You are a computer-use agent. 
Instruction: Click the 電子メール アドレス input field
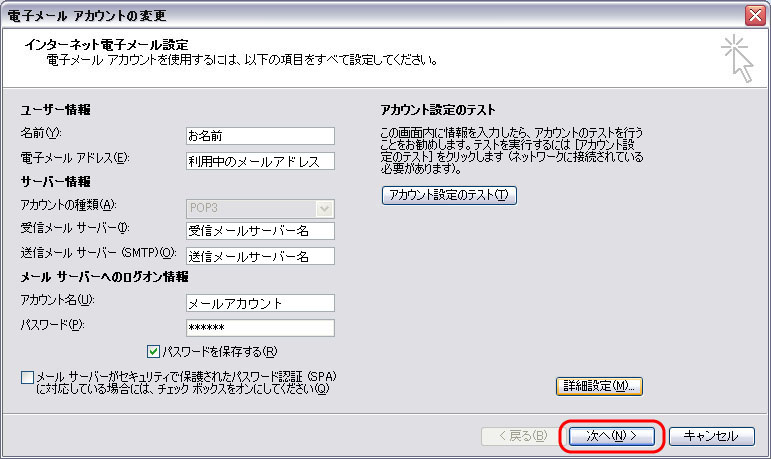260,161
